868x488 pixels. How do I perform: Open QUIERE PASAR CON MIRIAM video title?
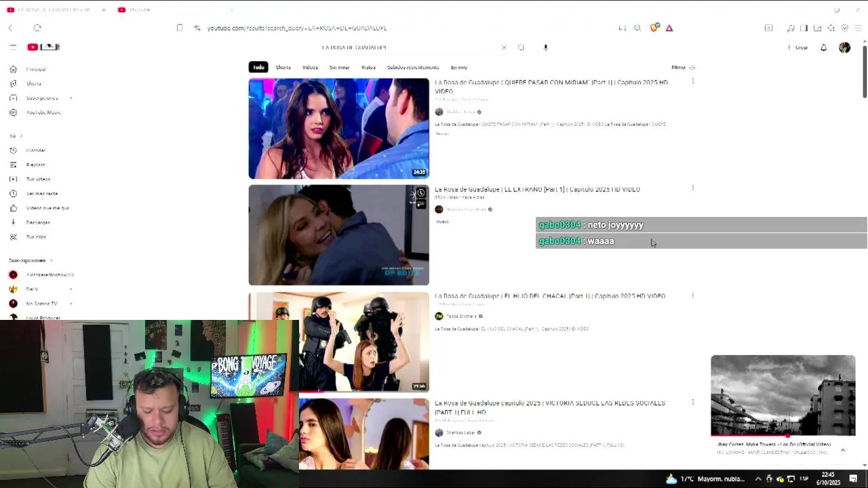click(551, 87)
